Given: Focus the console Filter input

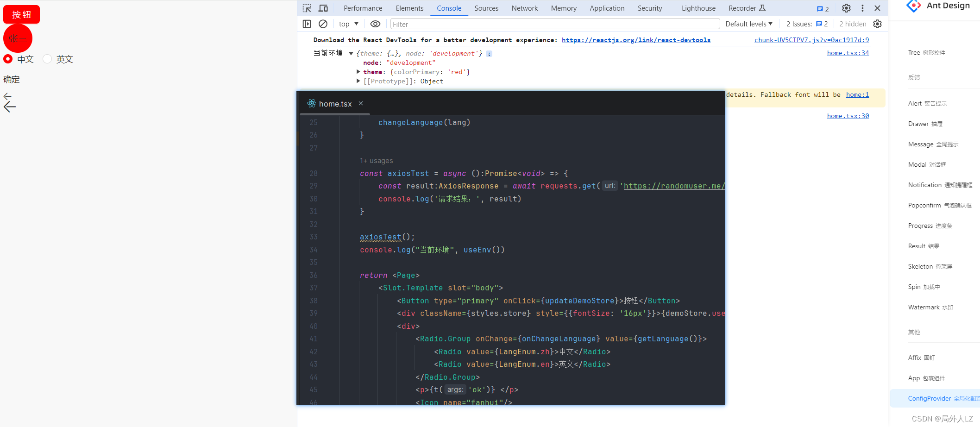Looking at the screenshot, I should click(555, 24).
